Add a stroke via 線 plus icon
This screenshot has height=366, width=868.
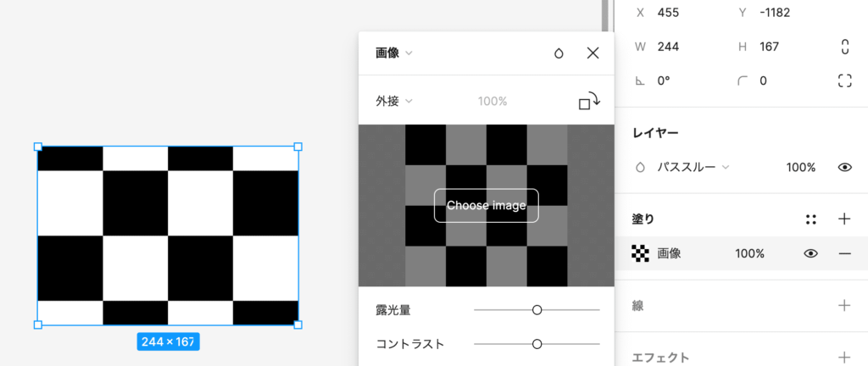pyautogui.click(x=844, y=306)
